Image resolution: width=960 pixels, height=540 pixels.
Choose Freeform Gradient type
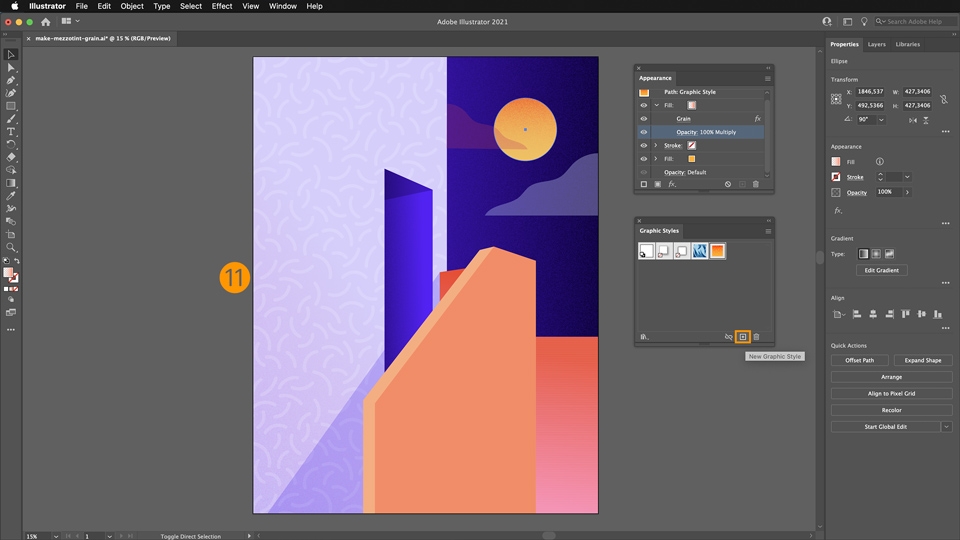pyautogui.click(x=889, y=253)
